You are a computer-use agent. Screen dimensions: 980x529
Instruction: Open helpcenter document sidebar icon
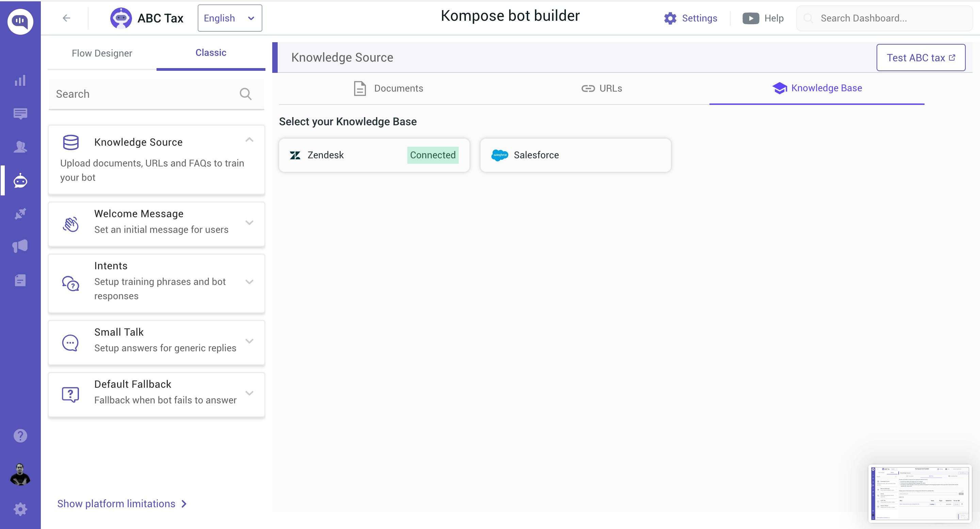[x=20, y=280]
